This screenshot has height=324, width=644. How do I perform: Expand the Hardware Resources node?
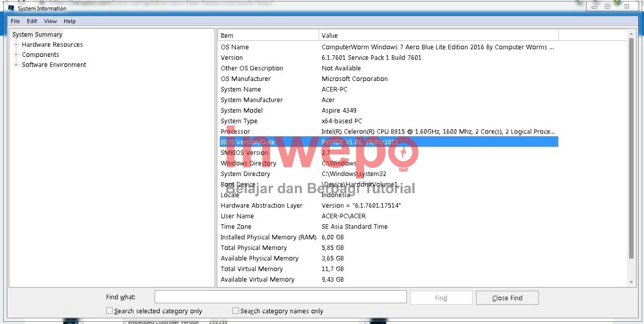click(x=17, y=45)
